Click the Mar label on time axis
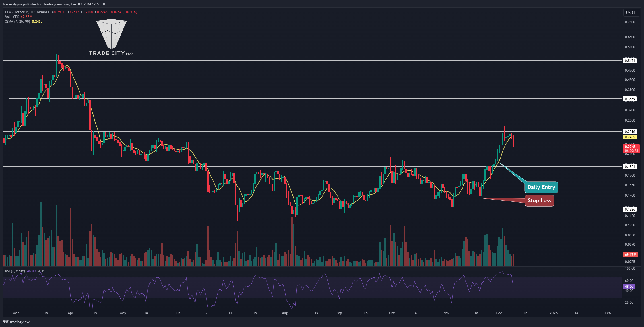 pos(16,313)
